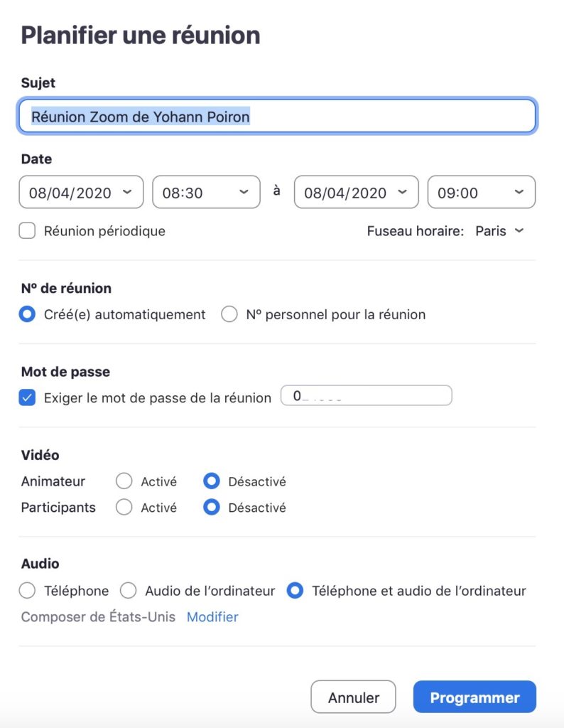Choose Téléphone as the audio option
The width and height of the screenshot is (564, 728).
[27, 591]
